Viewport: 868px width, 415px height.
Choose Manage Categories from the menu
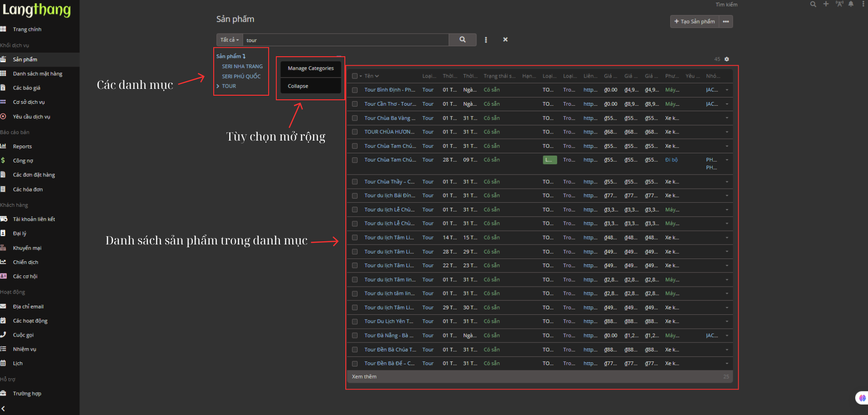(x=310, y=68)
